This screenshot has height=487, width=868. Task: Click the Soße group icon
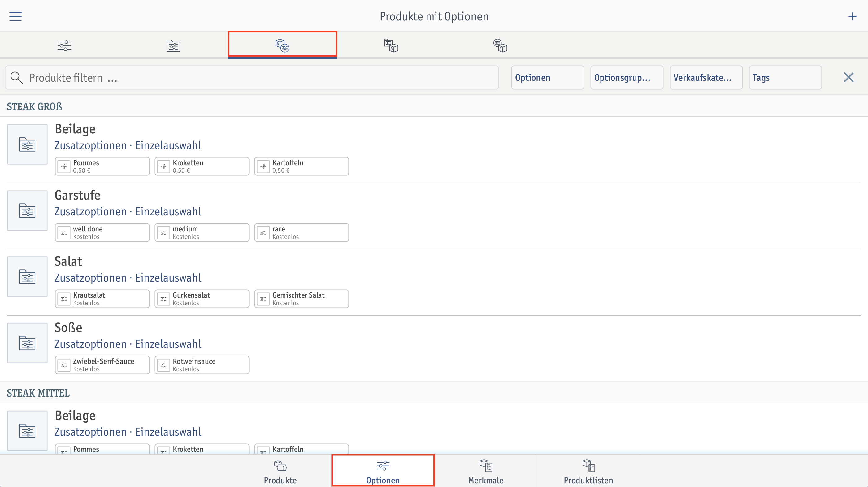point(27,343)
